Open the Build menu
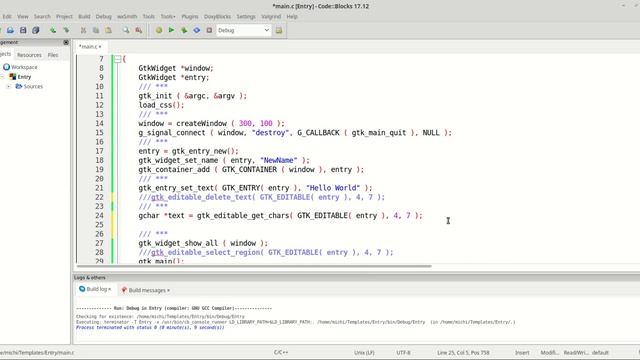Viewport: 640px width, 360px height. [84, 17]
